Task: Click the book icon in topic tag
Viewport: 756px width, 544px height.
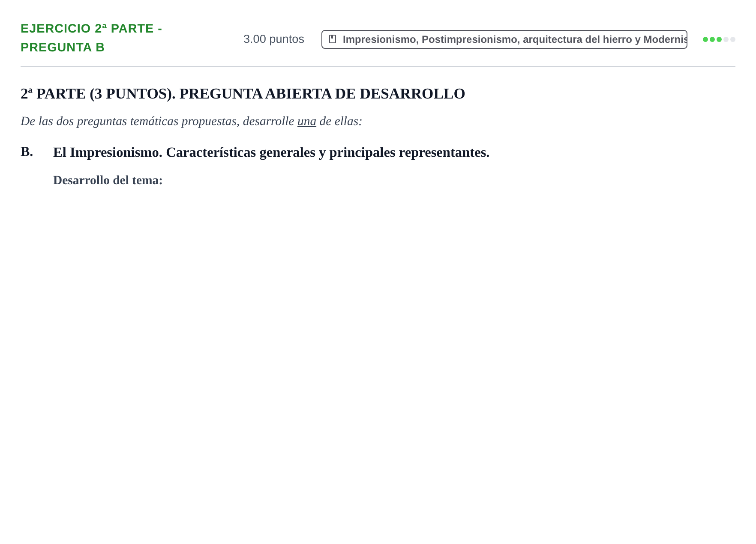Action: (333, 39)
